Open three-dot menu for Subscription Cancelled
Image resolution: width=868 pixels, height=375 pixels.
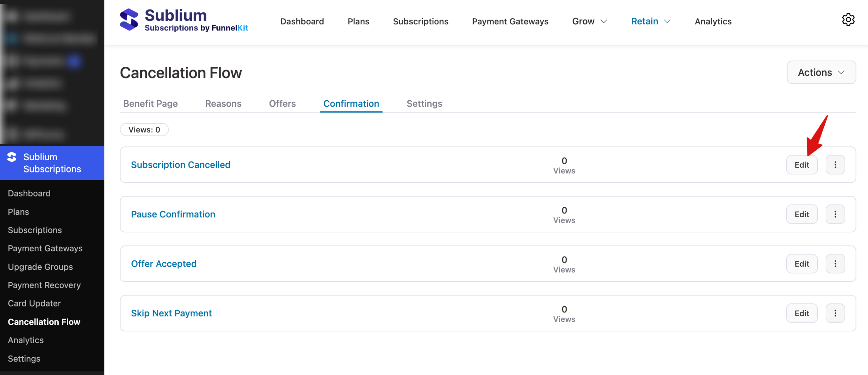click(835, 165)
